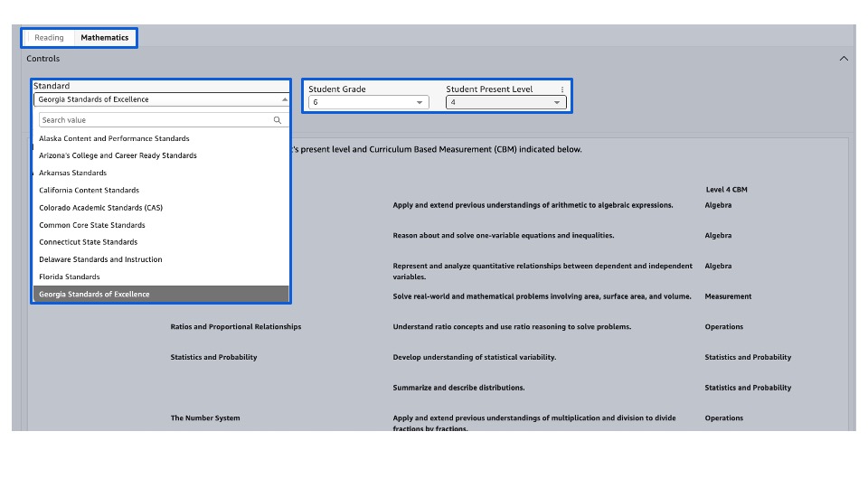Pick Colorado Academic Standards (CAS)

click(100, 208)
